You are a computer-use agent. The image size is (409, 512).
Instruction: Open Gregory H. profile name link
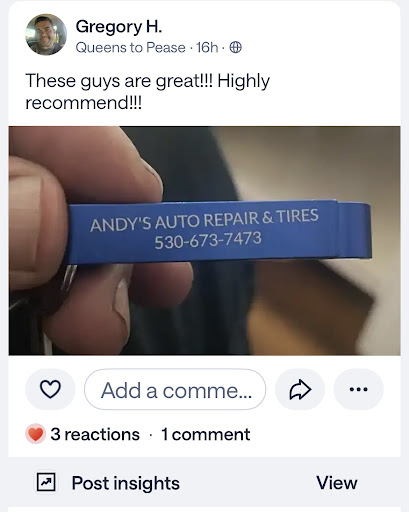point(119,27)
